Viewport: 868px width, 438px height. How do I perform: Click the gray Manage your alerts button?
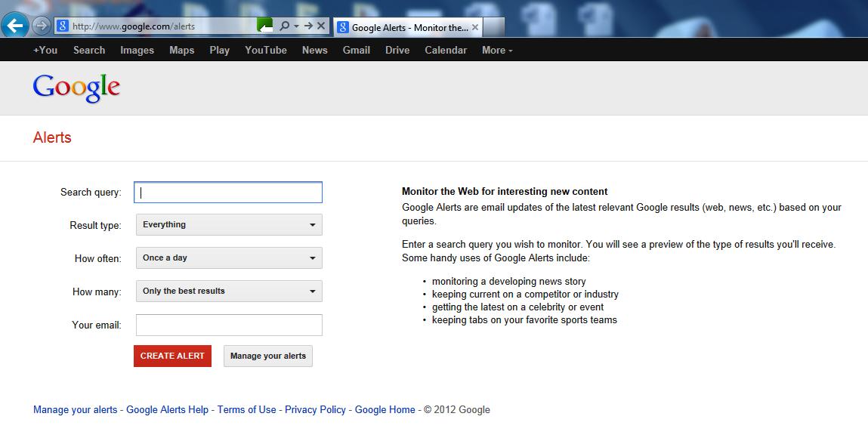click(268, 356)
